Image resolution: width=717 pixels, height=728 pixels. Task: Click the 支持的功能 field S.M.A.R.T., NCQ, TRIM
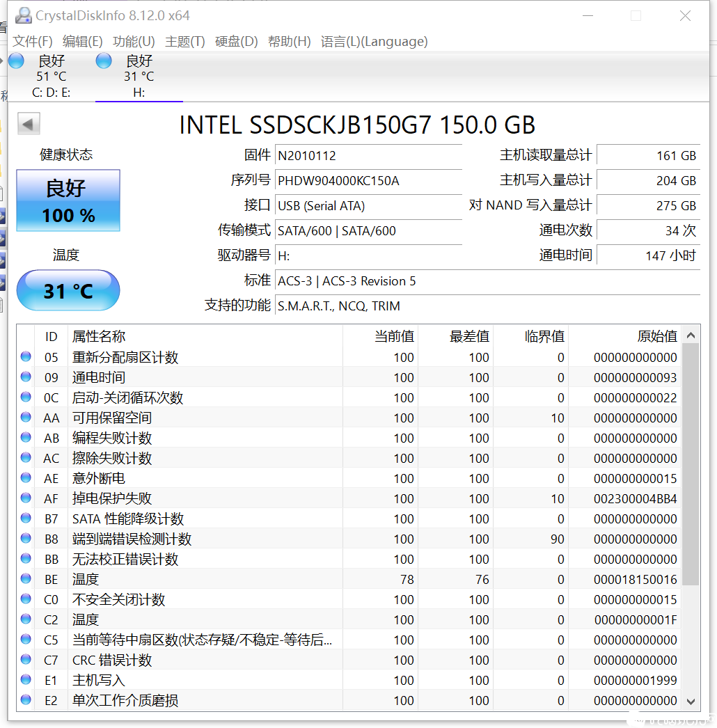coord(487,306)
